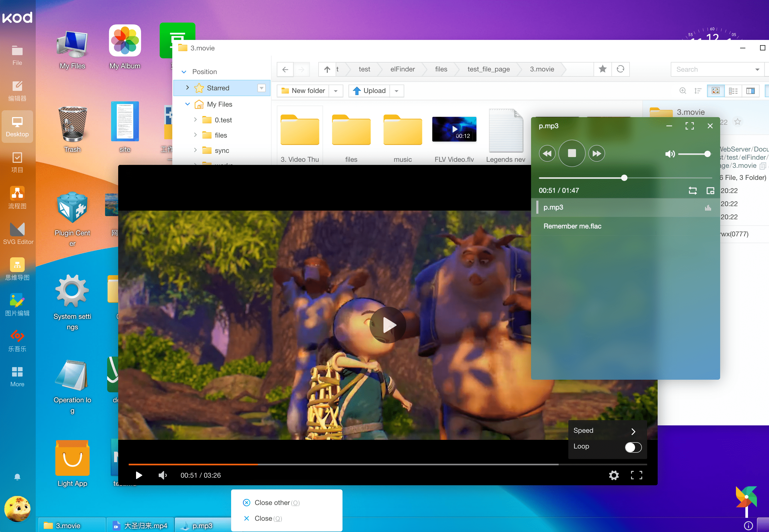Click the zoom icon in the file toolbar
Viewport: 769px width, 532px height.
(x=683, y=91)
